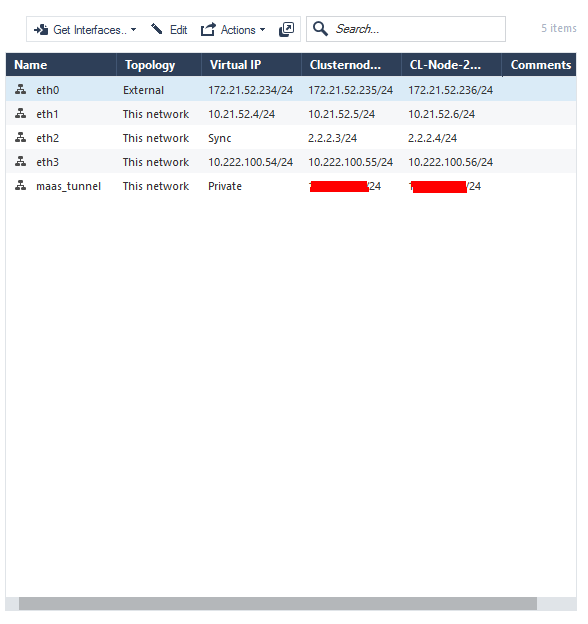Open the pop-out window icon
This screenshot has height=624, width=588.
(x=286, y=29)
